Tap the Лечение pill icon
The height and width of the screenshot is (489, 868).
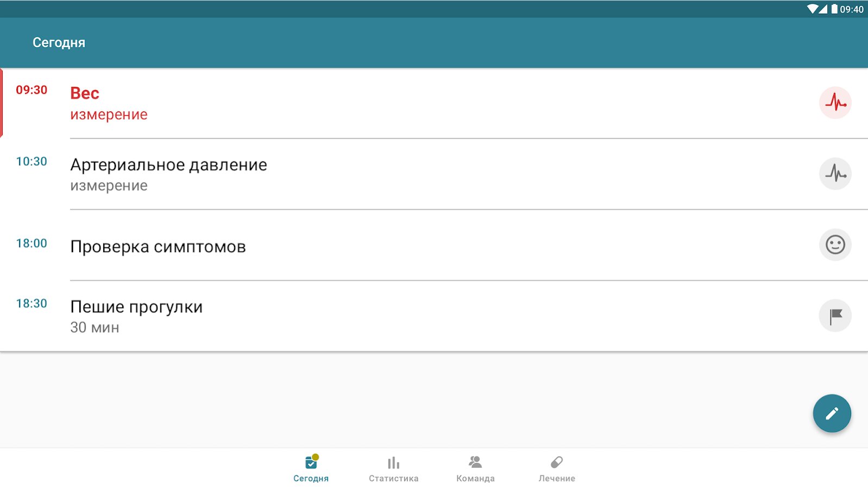[557, 462]
